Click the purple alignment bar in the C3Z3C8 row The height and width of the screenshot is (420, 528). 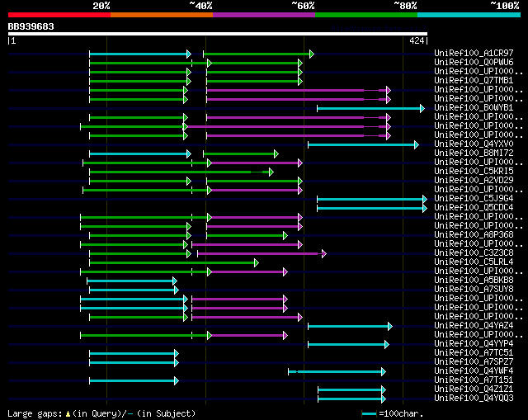point(262,254)
